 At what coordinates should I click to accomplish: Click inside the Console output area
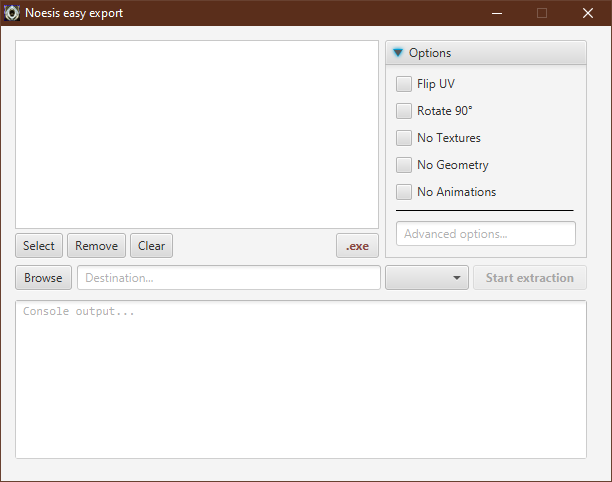point(301,379)
